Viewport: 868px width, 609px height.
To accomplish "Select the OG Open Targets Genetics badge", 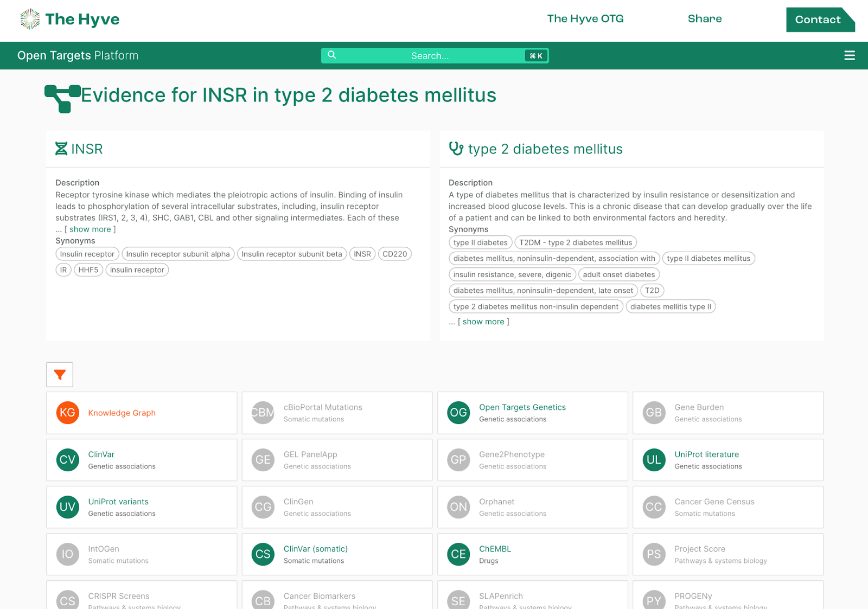I will click(458, 413).
